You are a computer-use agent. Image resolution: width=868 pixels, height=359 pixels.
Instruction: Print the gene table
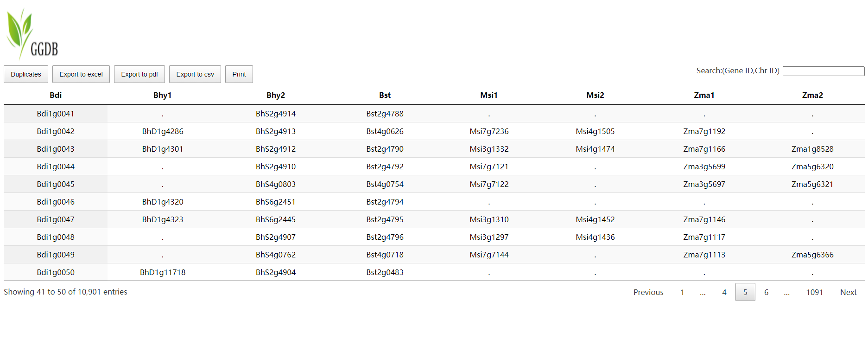click(x=239, y=74)
